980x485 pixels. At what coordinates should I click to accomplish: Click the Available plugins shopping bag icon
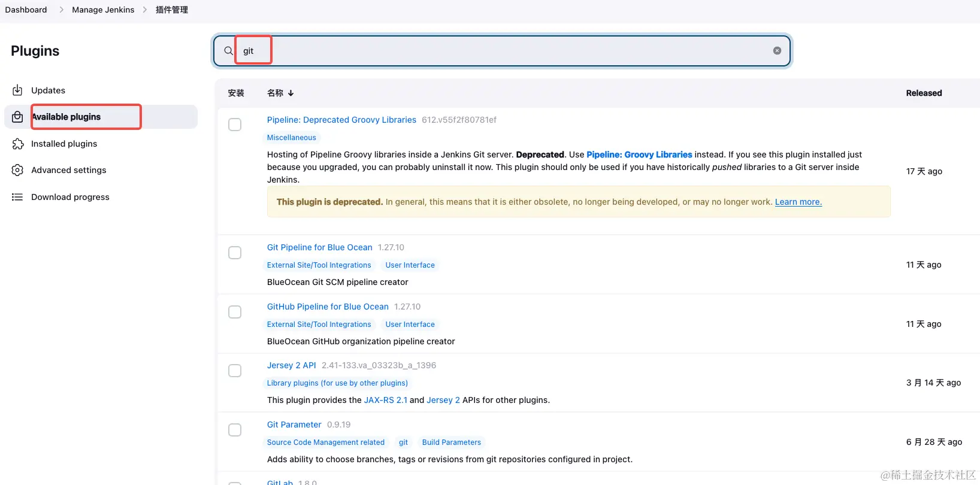tap(17, 117)
